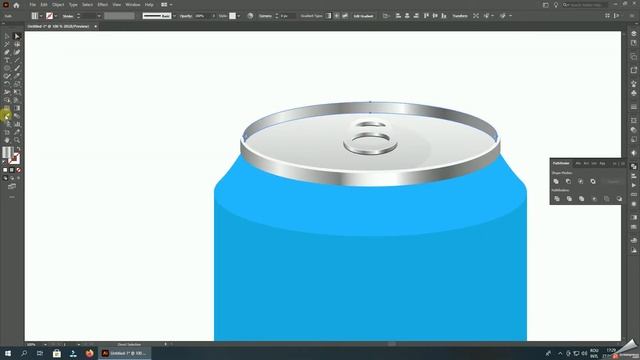Screen dimensions: 640x360
Task: Choose Freeform gradient type button
Action: pyautogui.click(x=345, y=16)
